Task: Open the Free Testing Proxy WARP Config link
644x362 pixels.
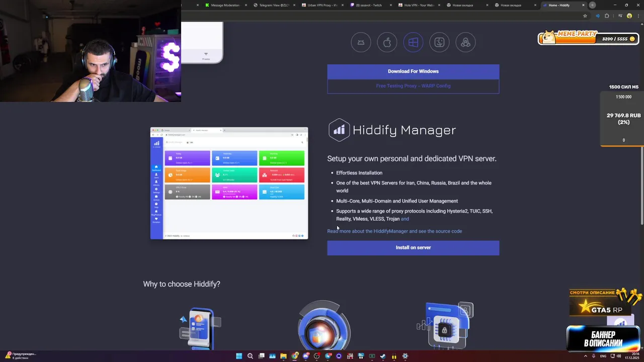Action: (413, 86)
